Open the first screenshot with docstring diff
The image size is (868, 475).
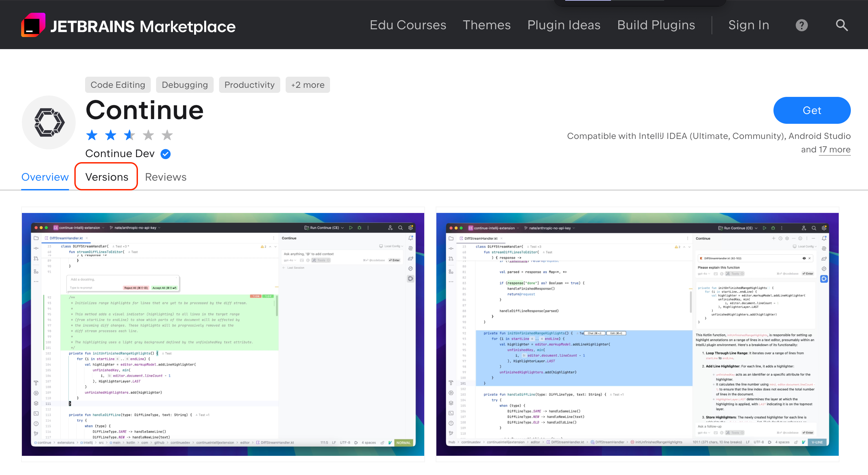click(223, 334)
